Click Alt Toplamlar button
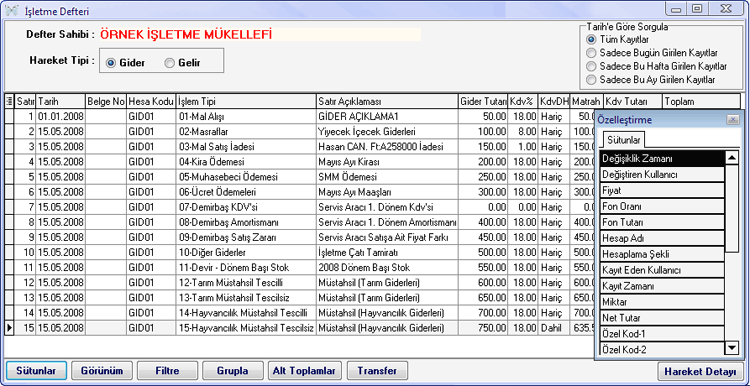The image size is (750, 386). tap(305, 371)
